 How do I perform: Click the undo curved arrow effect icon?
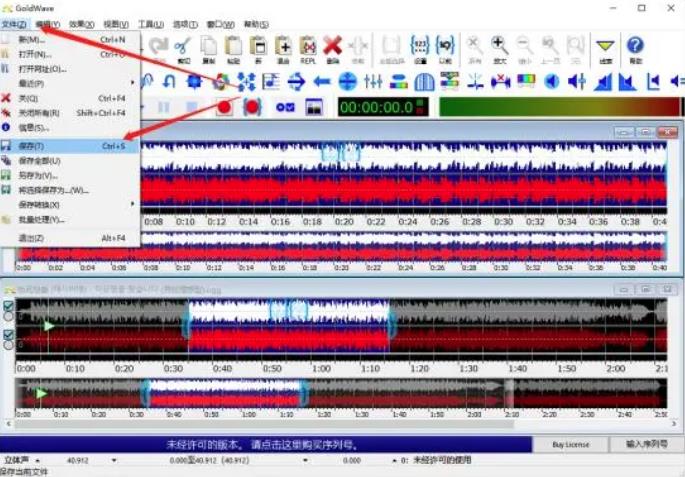(169, 81)
